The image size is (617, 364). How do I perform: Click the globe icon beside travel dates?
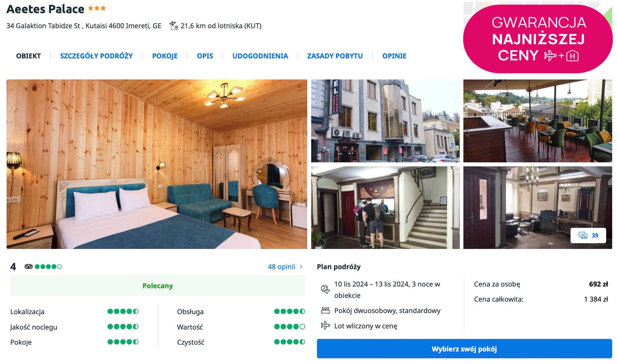pyautogui.click(x=325, y=289)
